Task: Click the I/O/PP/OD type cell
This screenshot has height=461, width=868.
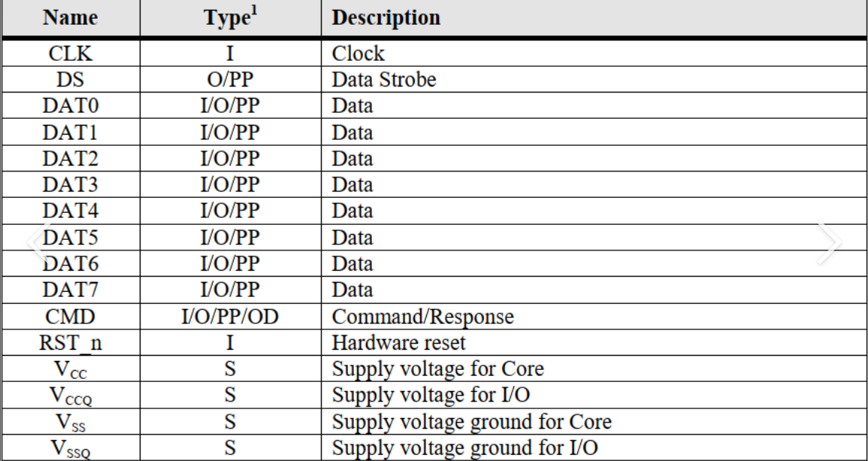Action: [x=230, y=317]
